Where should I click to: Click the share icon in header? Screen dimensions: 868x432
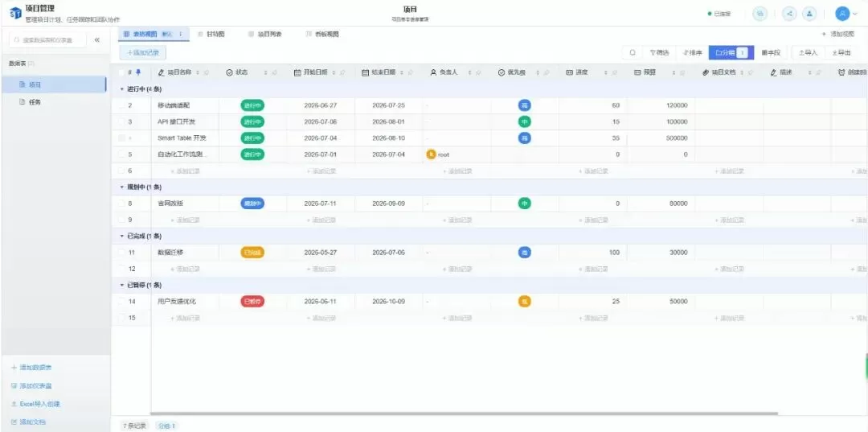[x=789, y=14]
